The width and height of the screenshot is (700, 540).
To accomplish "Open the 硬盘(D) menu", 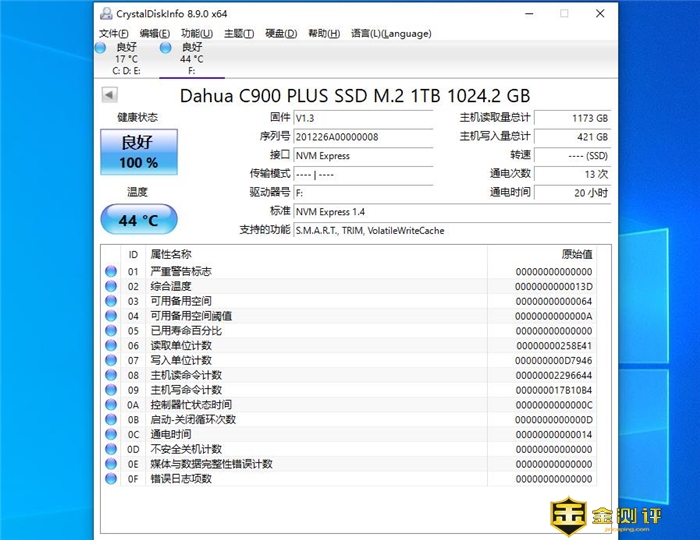I will pos(281,33).
